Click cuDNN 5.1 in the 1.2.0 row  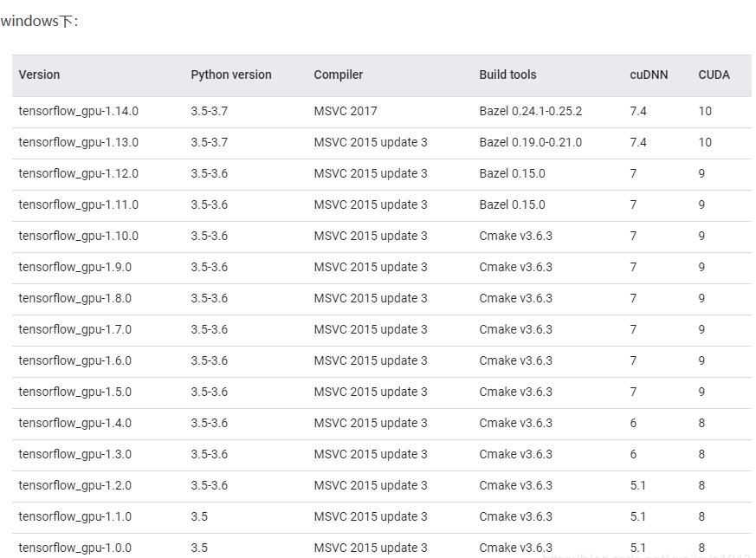[638, 486]
